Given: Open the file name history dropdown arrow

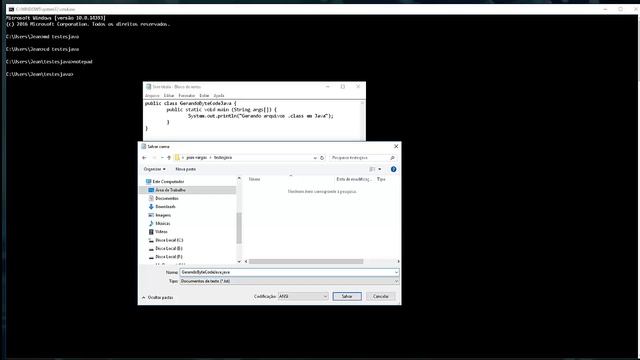Looking at the screenshot, I should point(396,272).
